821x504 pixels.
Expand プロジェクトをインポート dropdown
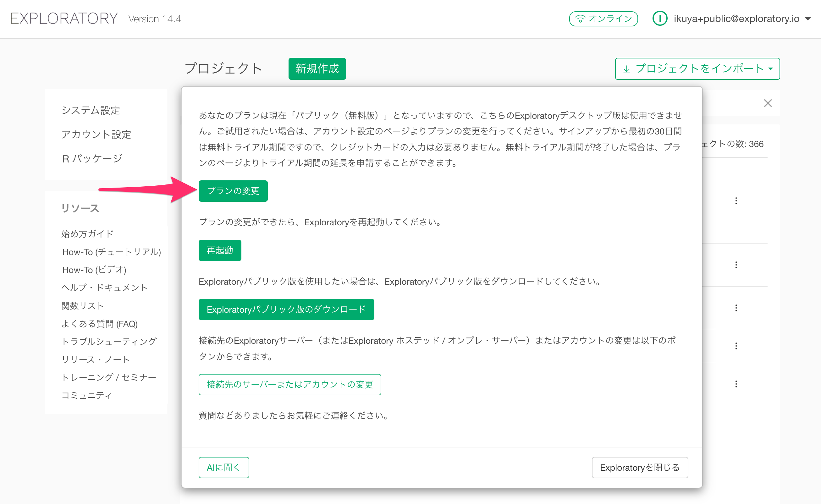tap(697, 69)
